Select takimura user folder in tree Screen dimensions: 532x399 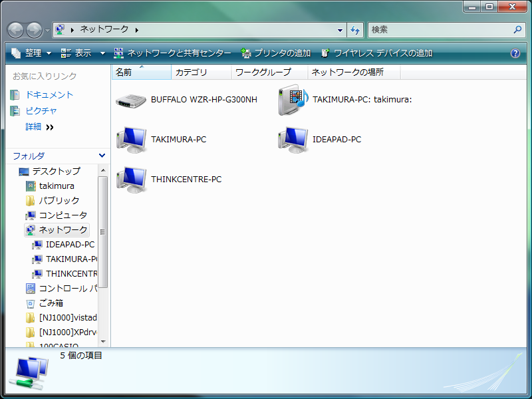click(57, 186)
